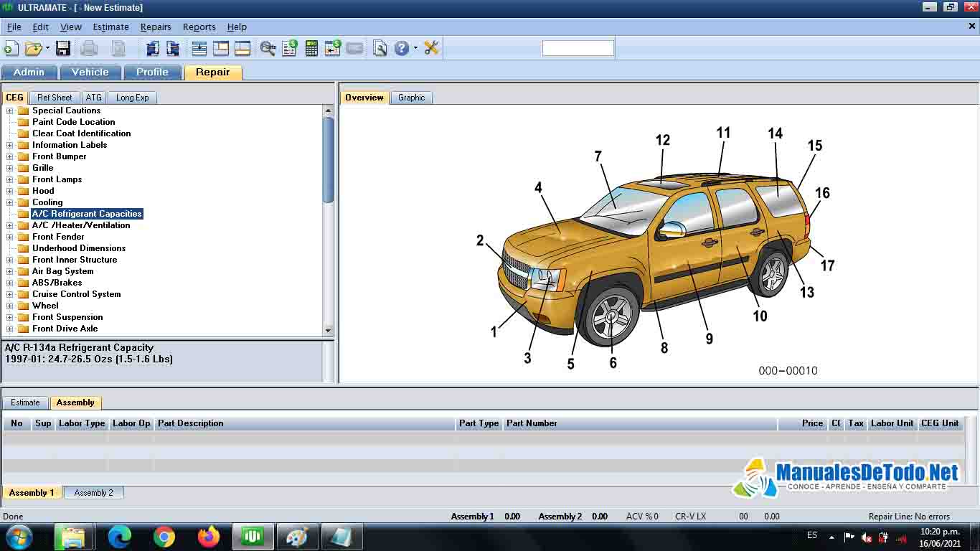
Task: Select the Long Exp tab
Action: click(133, 98)
